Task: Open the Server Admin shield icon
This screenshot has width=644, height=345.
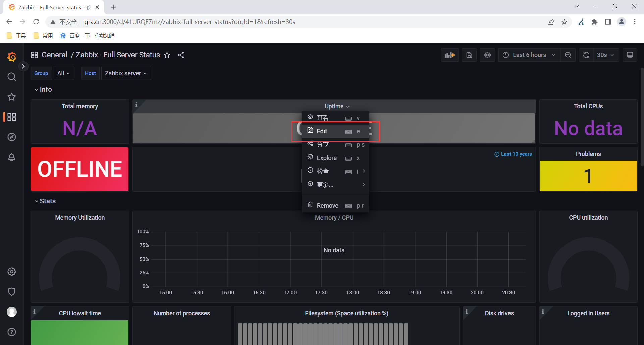Action: pyautogui.click(x=12, y=292)
